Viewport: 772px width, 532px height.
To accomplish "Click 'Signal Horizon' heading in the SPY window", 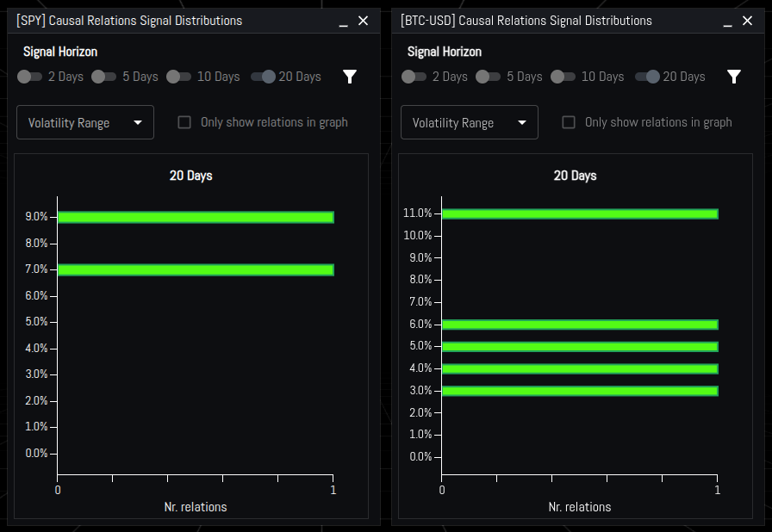I will [60, 52].
